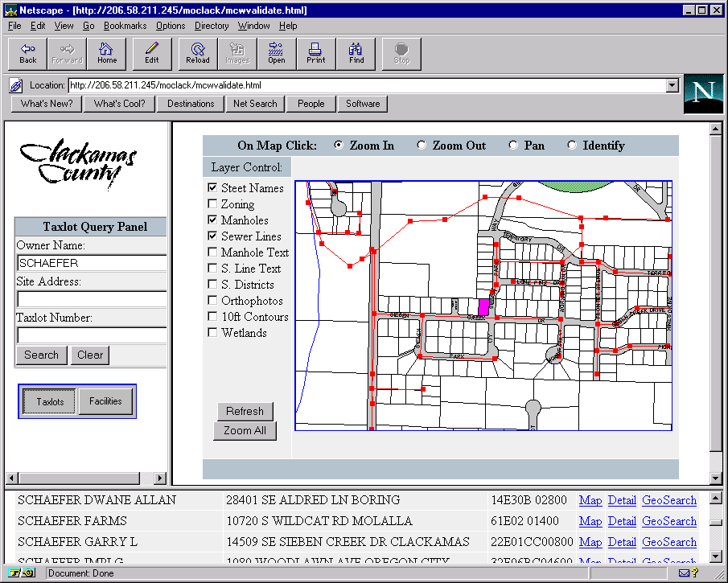
Task: Click the Software directory button
Action: pos(363,104)
